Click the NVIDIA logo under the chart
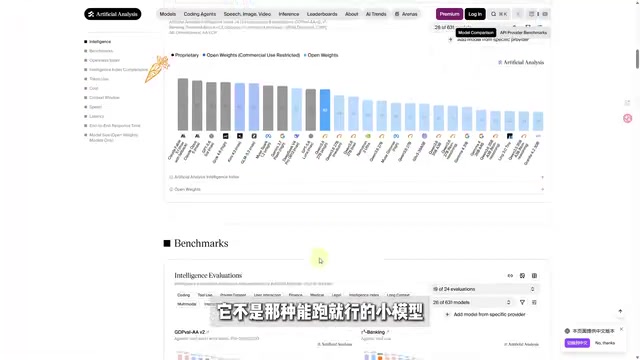The height and width of the screenshot is (360, 640). coord(368,136)
